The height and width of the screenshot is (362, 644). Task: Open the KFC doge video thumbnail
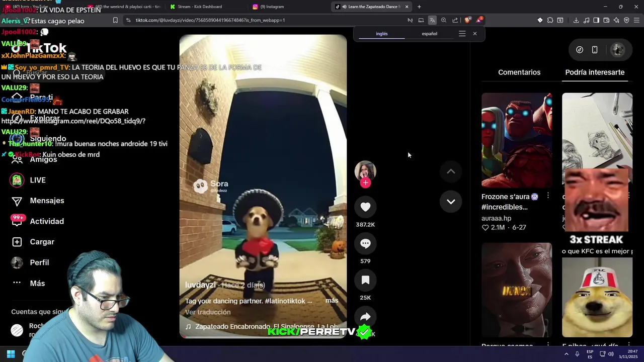tap(597, 297)
